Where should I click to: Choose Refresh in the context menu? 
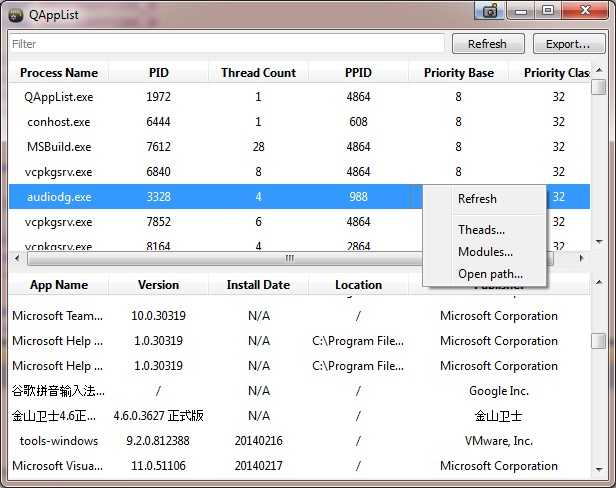click(x=477, y=199)
